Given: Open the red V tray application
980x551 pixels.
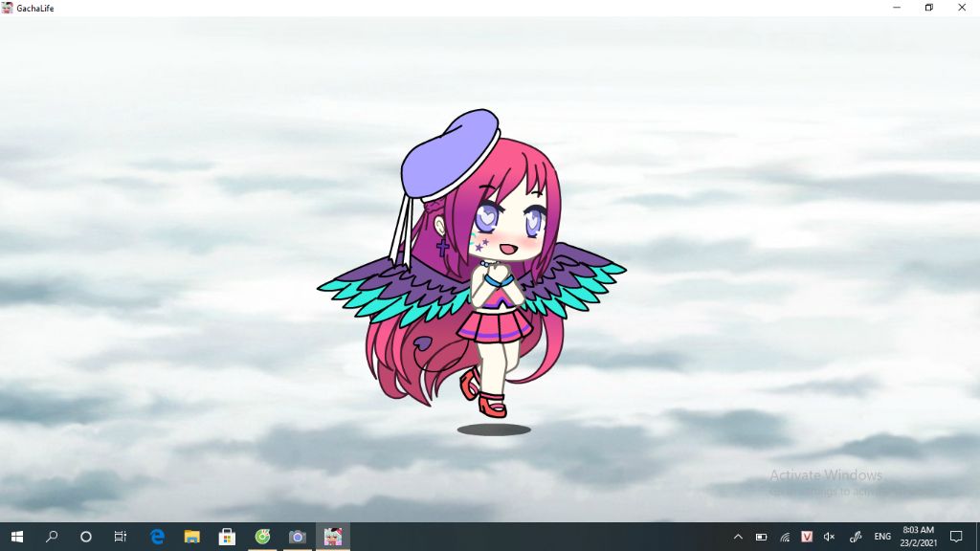Looking at the screenshot, I should [x=807, y=537].
